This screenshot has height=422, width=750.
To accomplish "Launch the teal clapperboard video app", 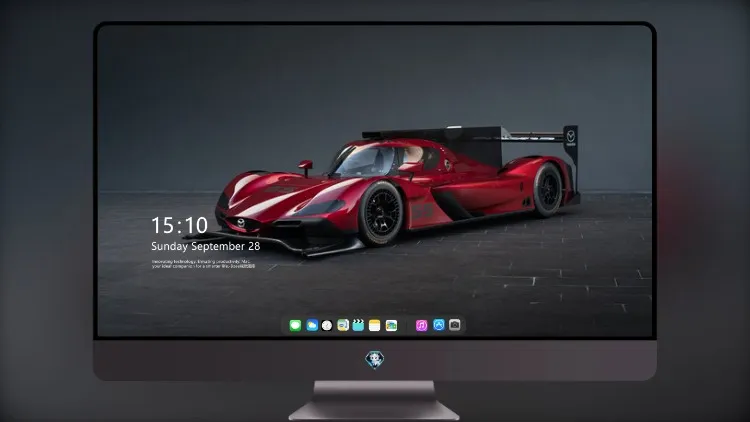I will [358, 325].
